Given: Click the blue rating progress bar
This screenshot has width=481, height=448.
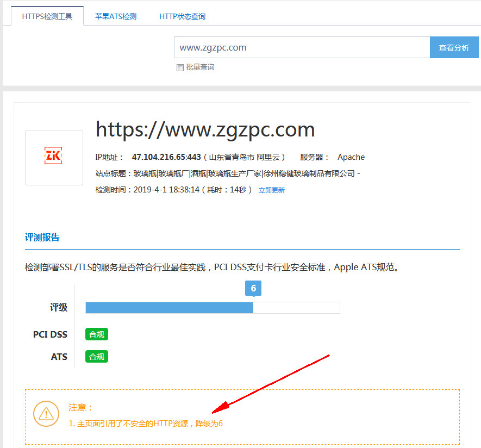Looking at the screenshot, I should coord(170,308).
